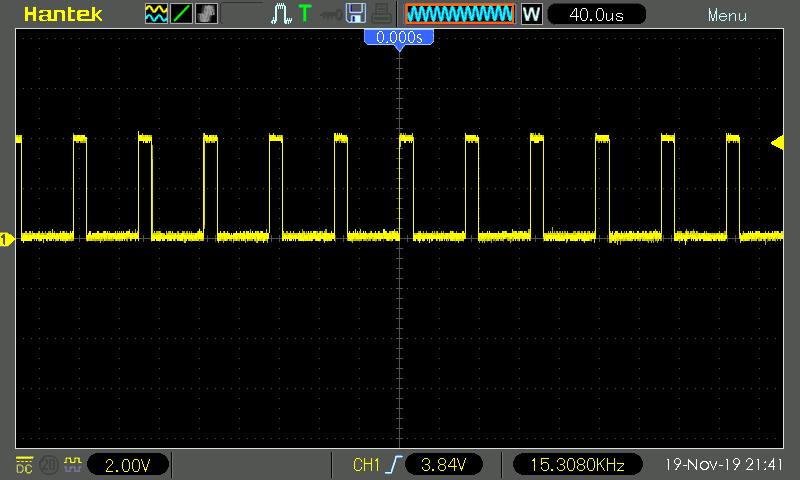Image resolution: width=800 pixels, height=480 pixels.
Task: Click the DC coupling indicator
Action: (x=23, y=465)
